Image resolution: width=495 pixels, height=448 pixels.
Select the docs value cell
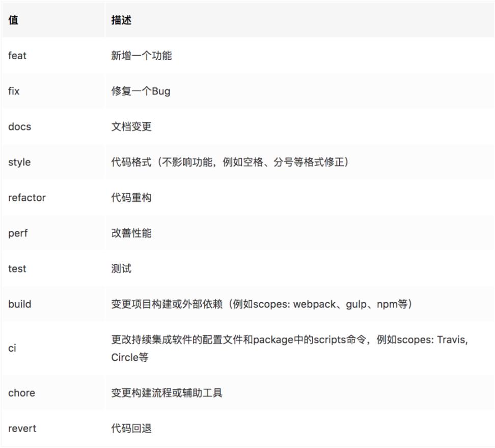[x=19, y=127]
